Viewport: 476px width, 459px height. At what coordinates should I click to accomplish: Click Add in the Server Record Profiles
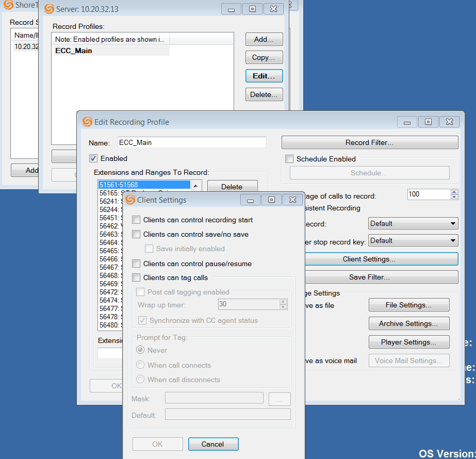[x=264, y=39]
